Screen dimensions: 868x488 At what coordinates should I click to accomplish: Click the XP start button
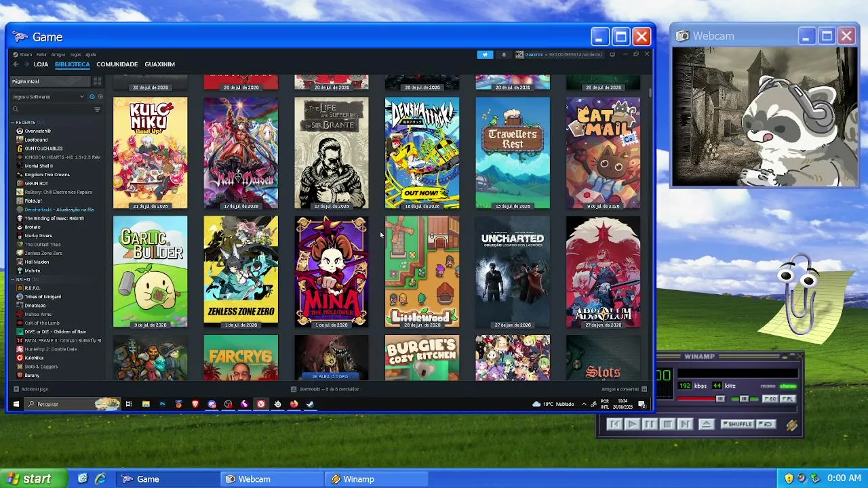(x=34, y=479)
